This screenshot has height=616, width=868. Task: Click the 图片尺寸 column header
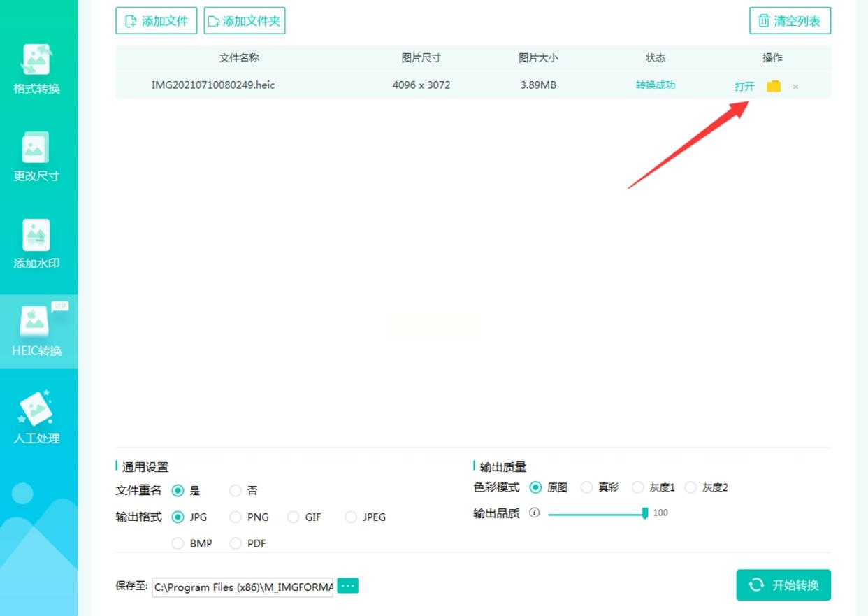pos(421,58)
